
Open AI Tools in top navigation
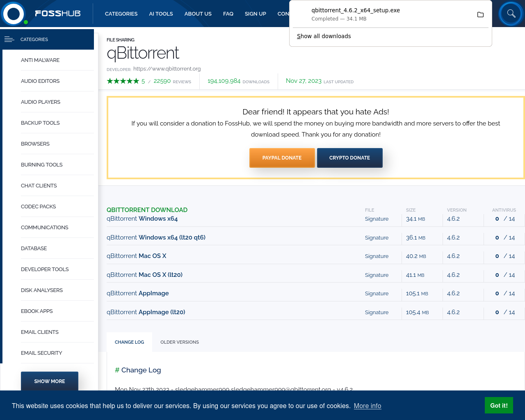(161, 14)
